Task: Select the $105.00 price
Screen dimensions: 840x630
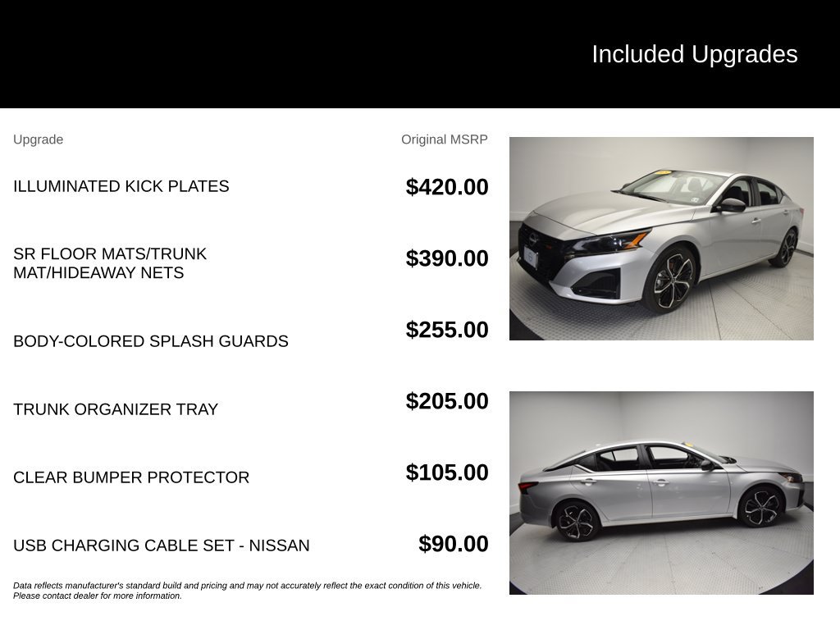Action: (447, 472)
